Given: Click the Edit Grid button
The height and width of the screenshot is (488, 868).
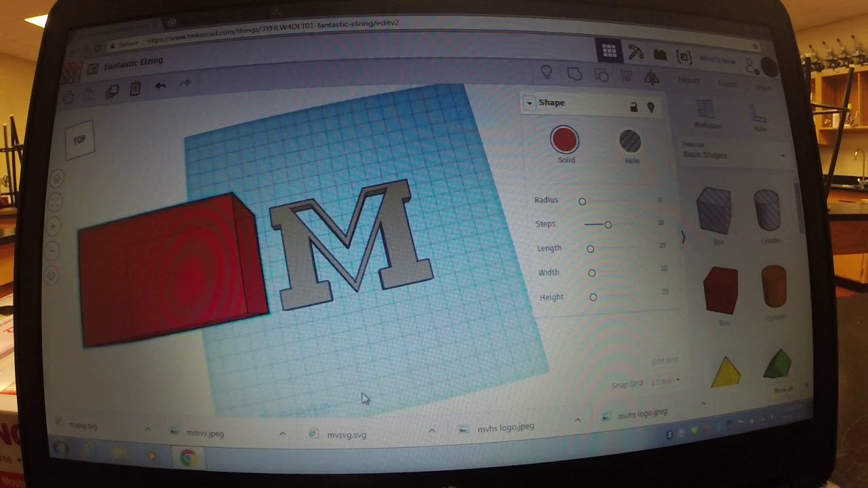Looking at the screenshot, I should 664,361.
